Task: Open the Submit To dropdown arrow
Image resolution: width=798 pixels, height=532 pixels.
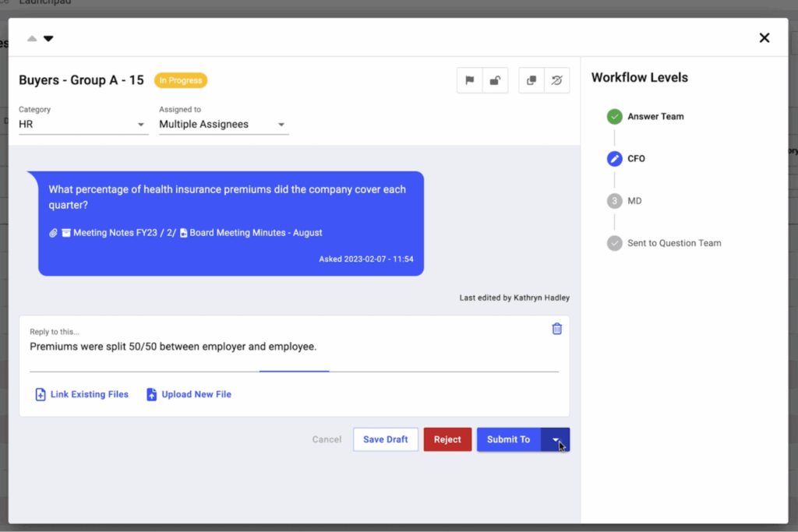Action: click(556, 439)
